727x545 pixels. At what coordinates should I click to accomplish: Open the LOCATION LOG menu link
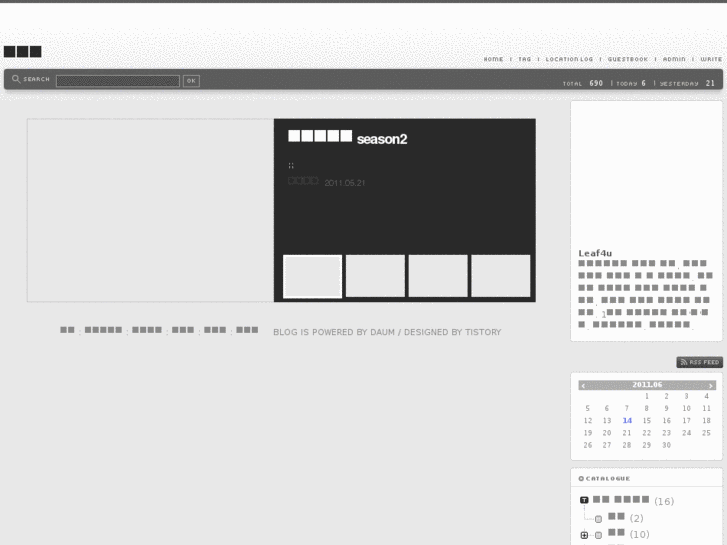click(569, 59)
